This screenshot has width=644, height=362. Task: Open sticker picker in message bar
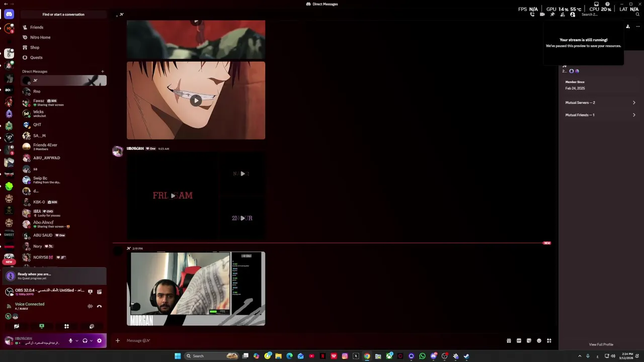pyautogui.click(x=529, y=341)
